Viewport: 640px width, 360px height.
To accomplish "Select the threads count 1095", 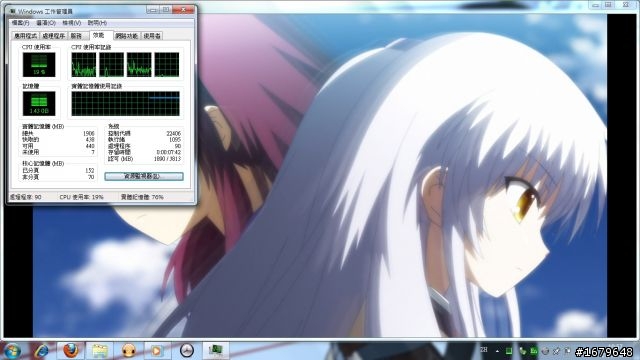I will [175, 140].
